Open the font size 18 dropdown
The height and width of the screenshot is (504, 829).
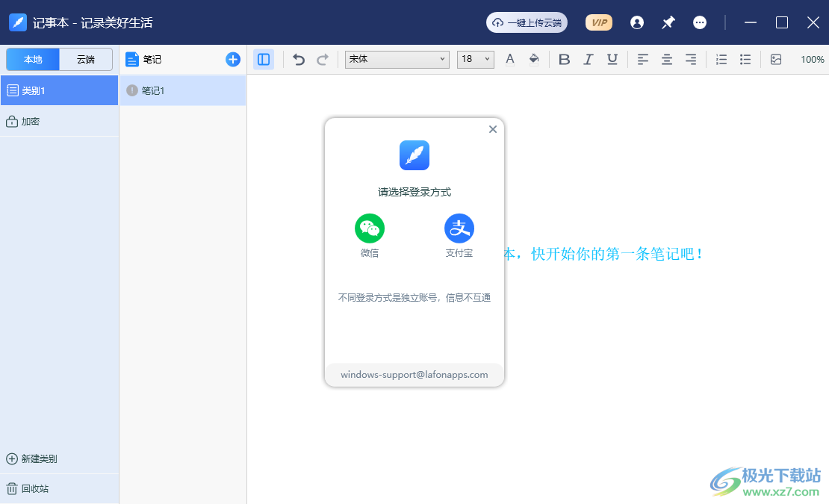pos(475,59)
